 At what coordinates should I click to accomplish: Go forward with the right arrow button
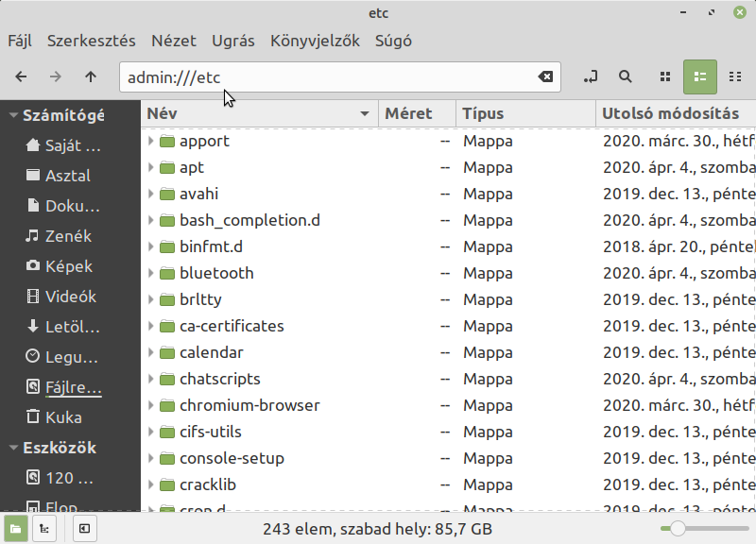[56, 76]
